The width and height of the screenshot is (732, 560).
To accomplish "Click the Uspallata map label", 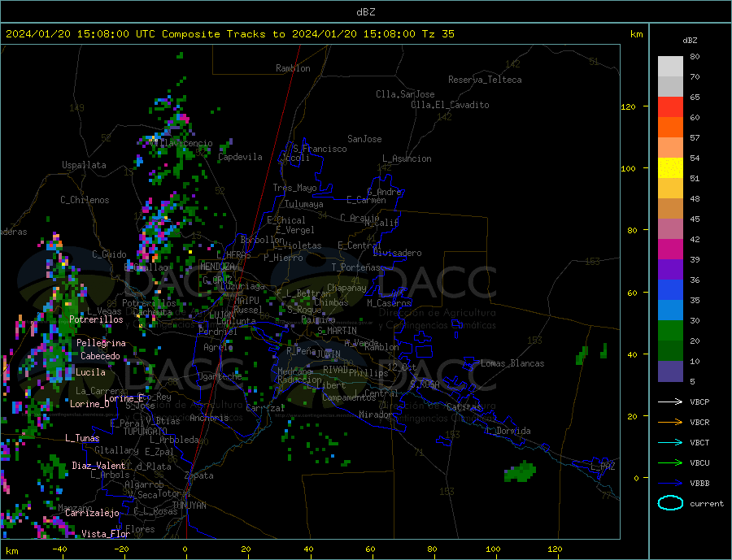I will click(84, 165).
